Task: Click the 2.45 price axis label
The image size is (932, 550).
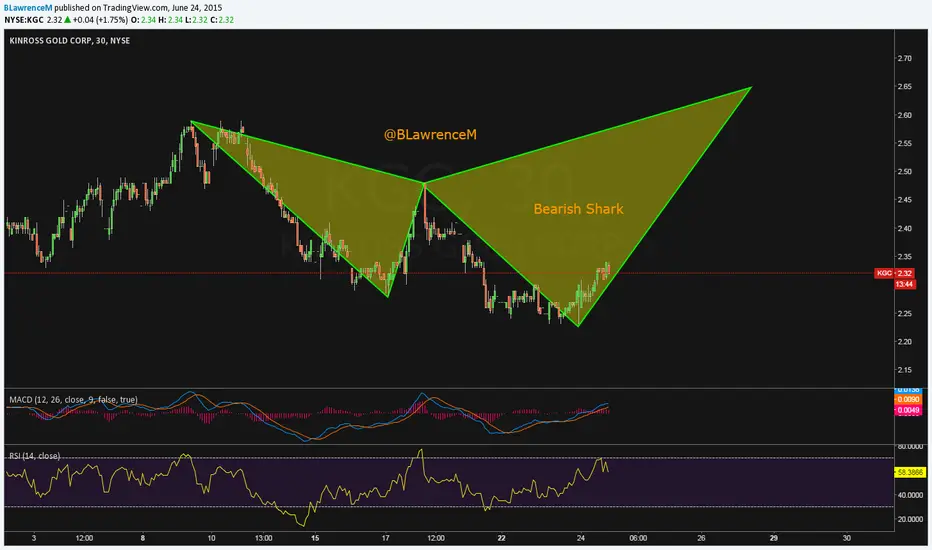Action: (x=904, y=200)
